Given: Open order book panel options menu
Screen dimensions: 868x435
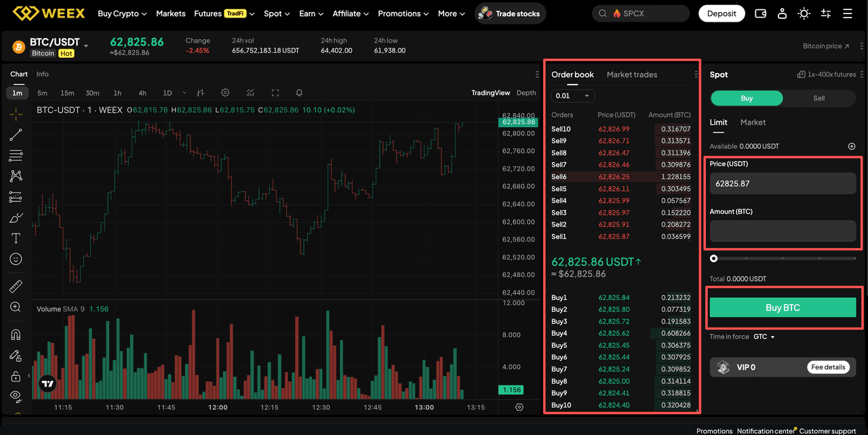Looking at the screenshot, I should tap(696, 75).
